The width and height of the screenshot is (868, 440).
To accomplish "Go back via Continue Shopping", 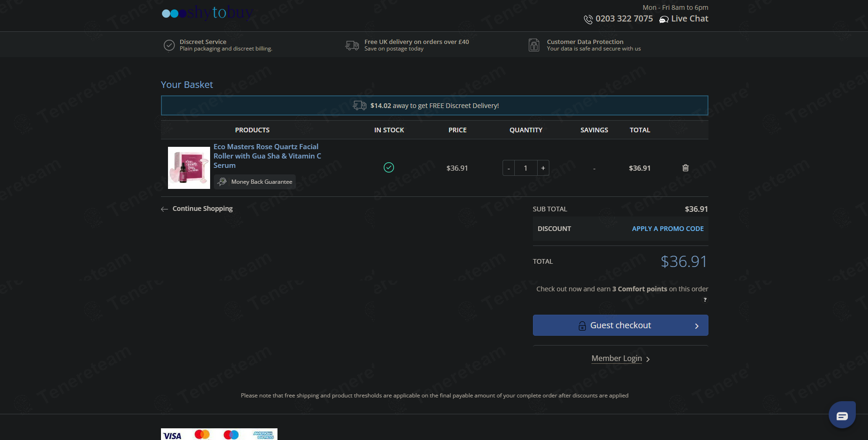I will pyautogui.click(x=197, y=209).
